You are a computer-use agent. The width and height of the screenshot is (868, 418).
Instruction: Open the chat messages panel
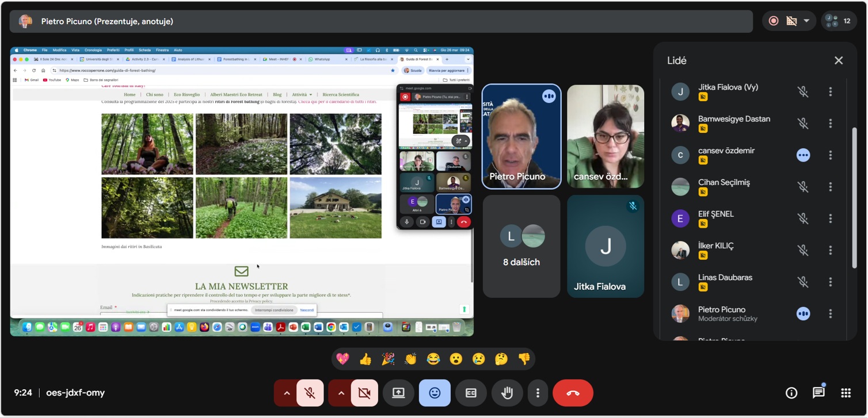tap(818, 393)
